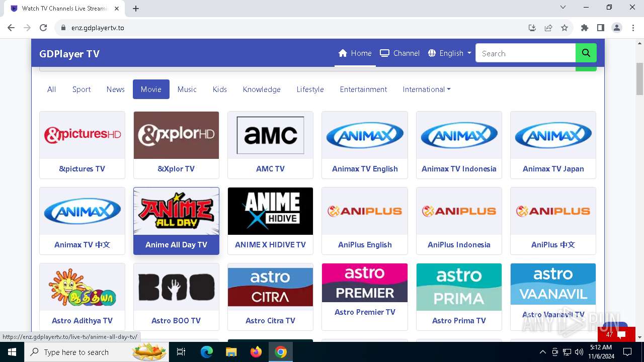Open the Channel nav item

(400, 53)
